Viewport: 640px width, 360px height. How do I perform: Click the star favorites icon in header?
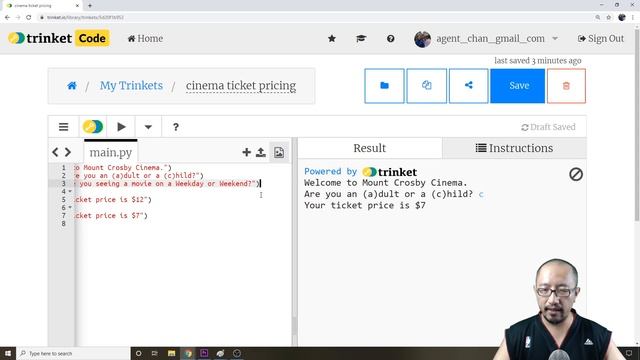tap(332, 38)
